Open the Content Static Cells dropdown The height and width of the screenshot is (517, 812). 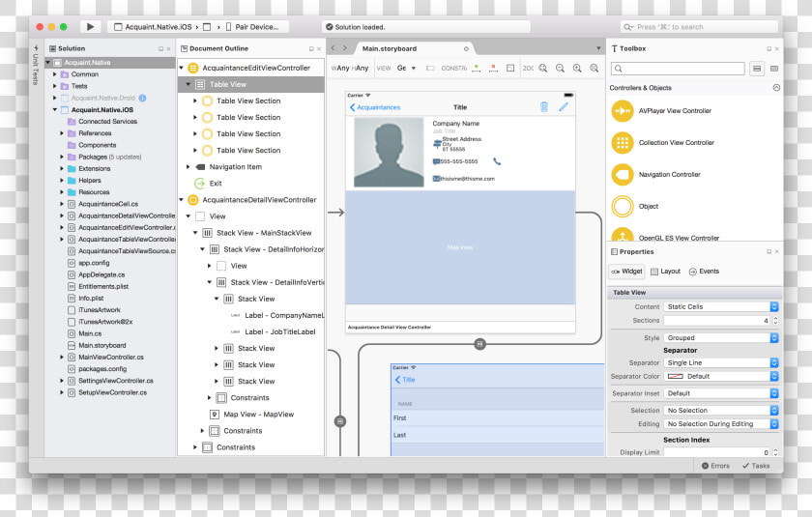tap(721, 307)
